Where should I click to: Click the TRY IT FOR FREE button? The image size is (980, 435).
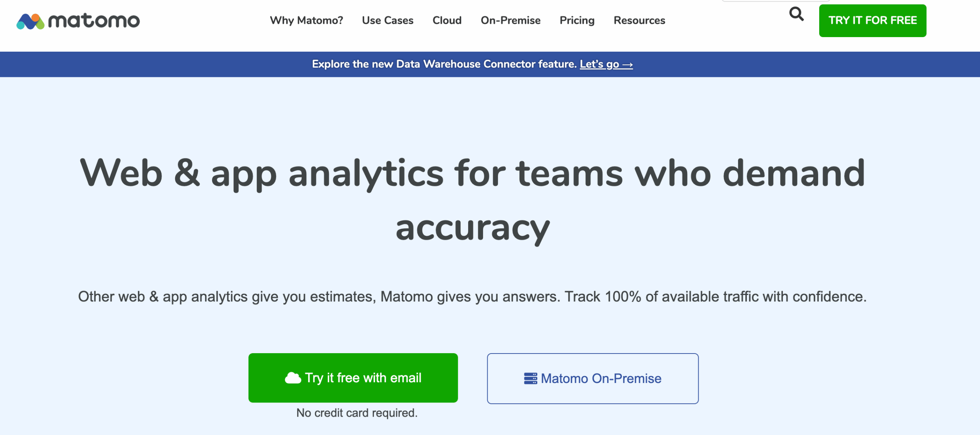[873, 20]
